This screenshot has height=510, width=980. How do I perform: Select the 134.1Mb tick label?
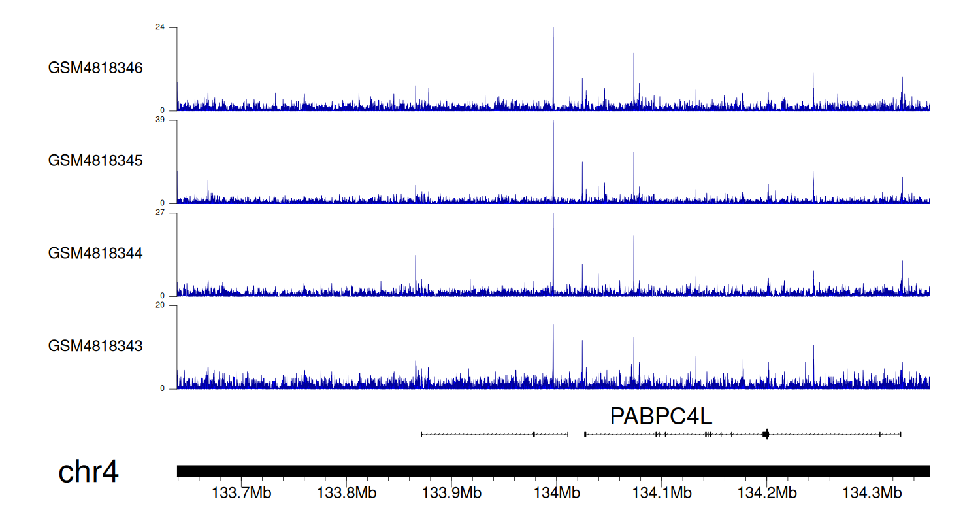click(661, 492)
